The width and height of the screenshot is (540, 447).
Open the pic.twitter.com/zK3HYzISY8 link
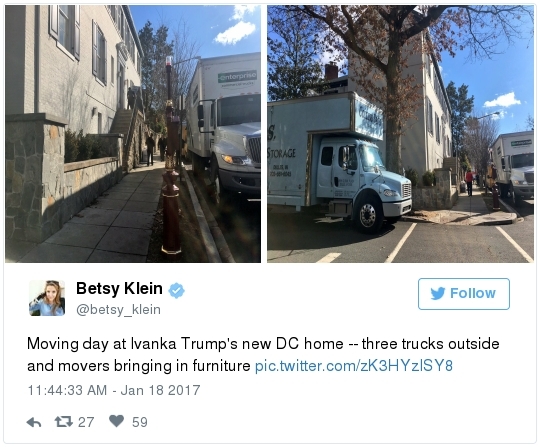[x=354, y=366]
